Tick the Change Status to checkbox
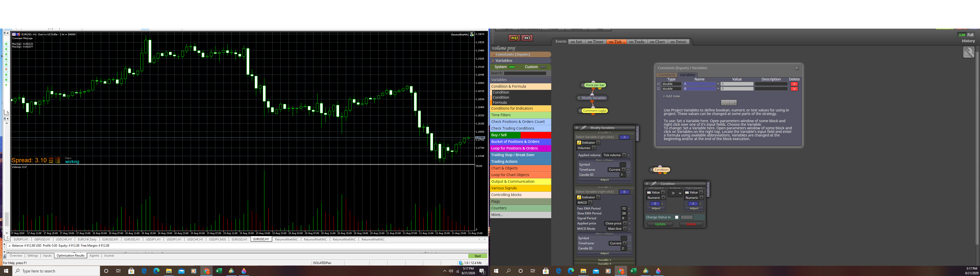Viewport: 980px width, 276px height. [x=676, y=217]
